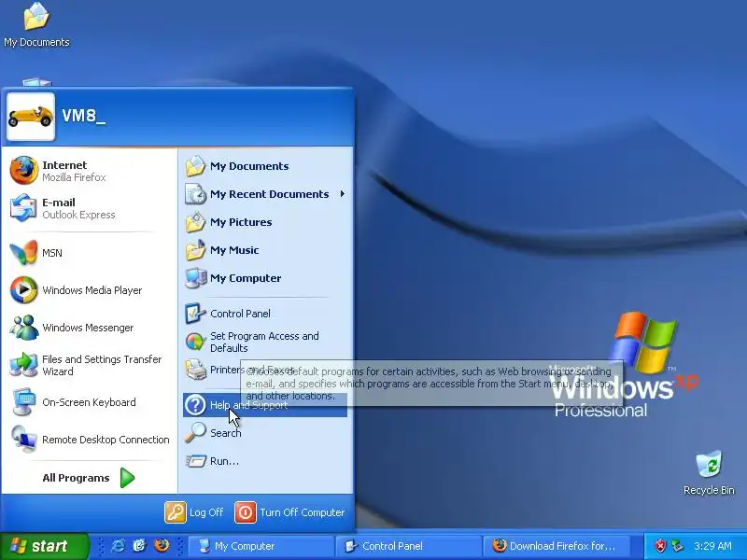The width and height of the screenshot is (747, 560).
Task: Click the Outlook Express E-mail icon
Action: (24, 208)
